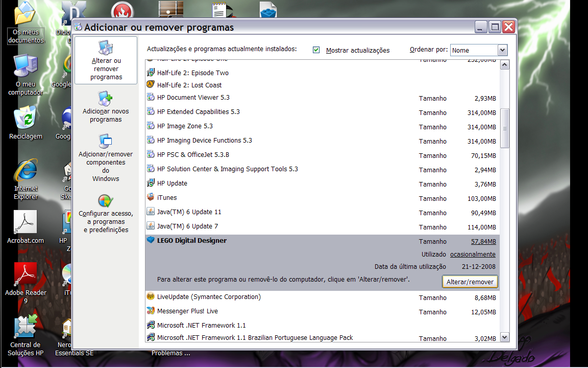Screen dimensions: 588x368
Task: Click the '21-12-2008' last used date
Action: pyautogui.click(x=478, y=267)
